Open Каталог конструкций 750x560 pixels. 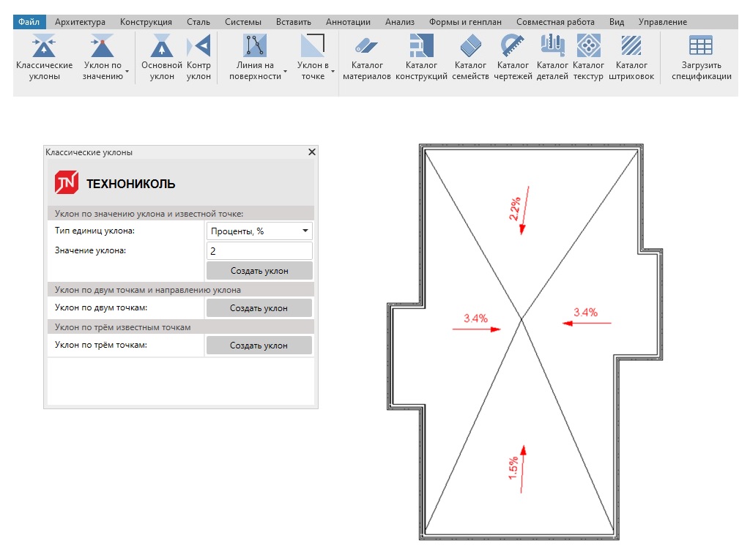[421, 48]
